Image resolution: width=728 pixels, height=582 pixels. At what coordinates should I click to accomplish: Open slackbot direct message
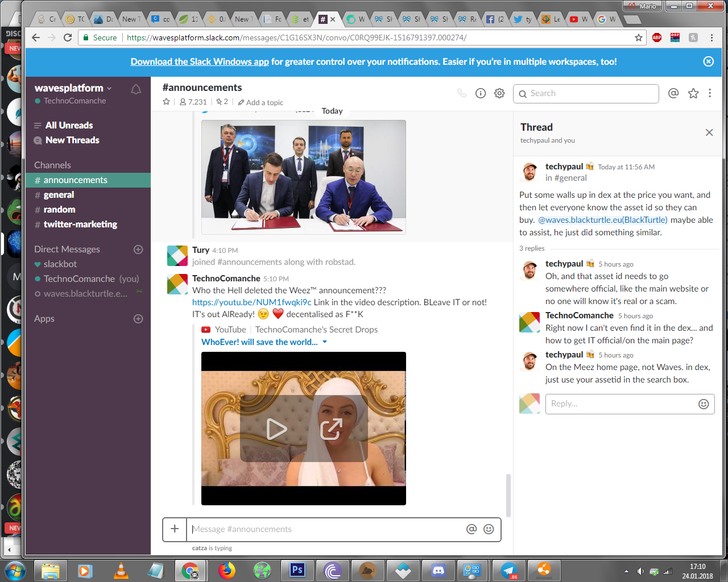click(x=88, y=264)
